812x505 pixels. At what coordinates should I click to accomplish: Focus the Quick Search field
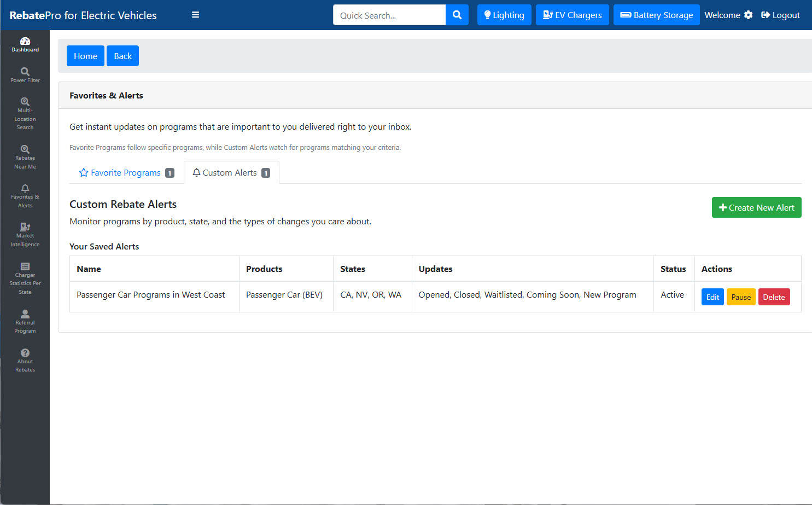(x=389, y=15)
